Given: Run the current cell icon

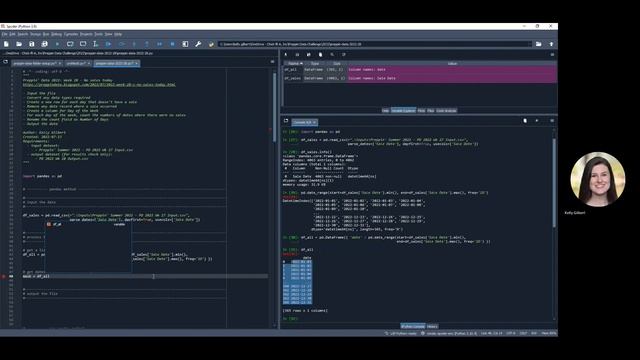Looking at the screenshot, I should coord(70,44).
